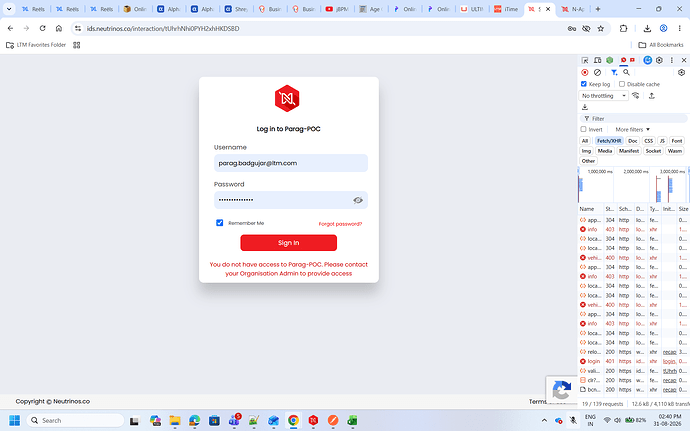Uncheck the Keep log checkbox
The height and width of the screenshot is (431, 690).
tap(584, 84)
